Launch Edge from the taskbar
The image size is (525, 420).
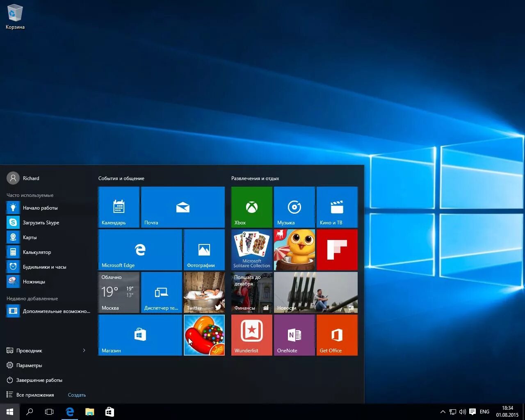[x=70, y=412]
